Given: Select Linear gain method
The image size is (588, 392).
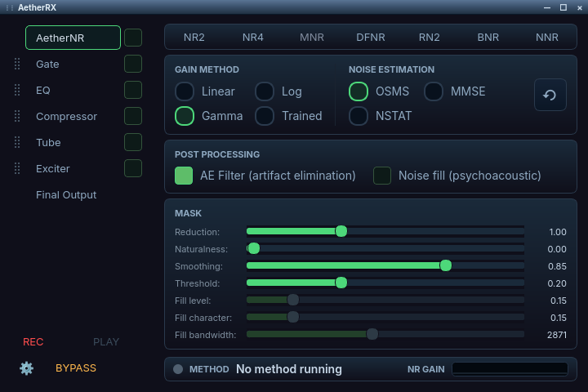Looking at the screenshot, I should (185, 91).
